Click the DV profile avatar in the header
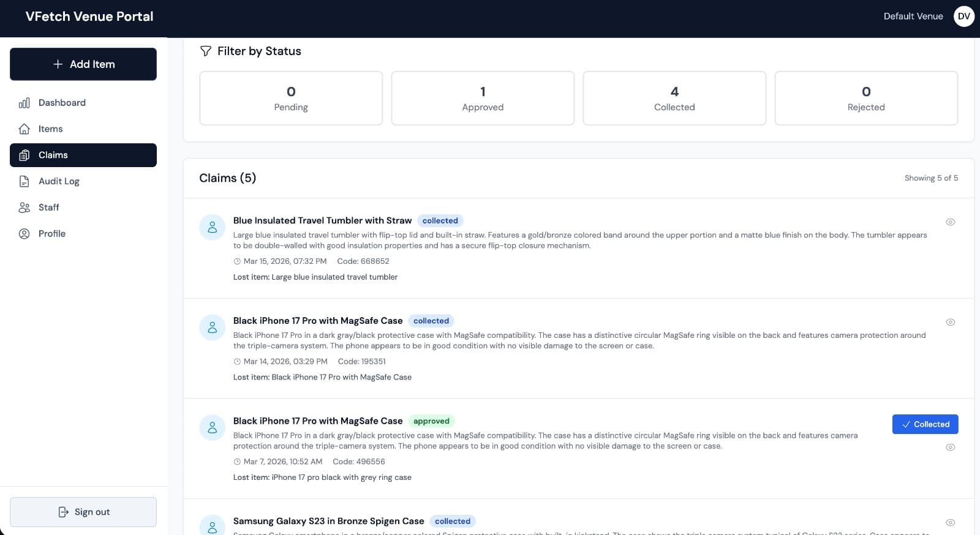This screenshot has height=535, width=980. coord(963,17)
